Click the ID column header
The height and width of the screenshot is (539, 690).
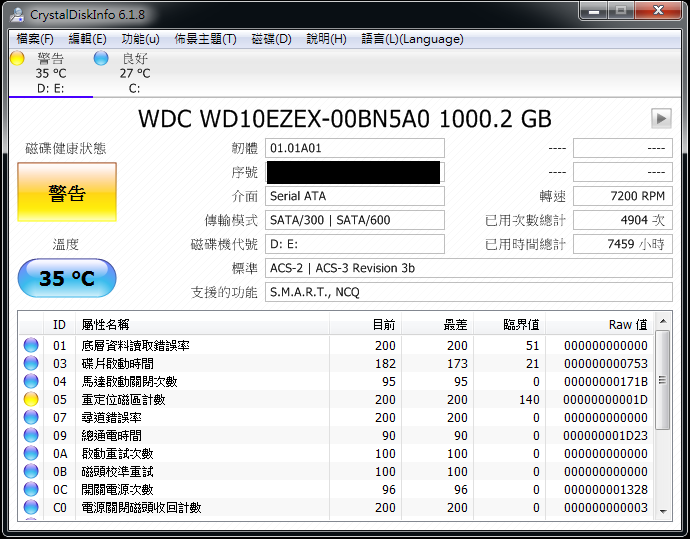coord(59,325)
